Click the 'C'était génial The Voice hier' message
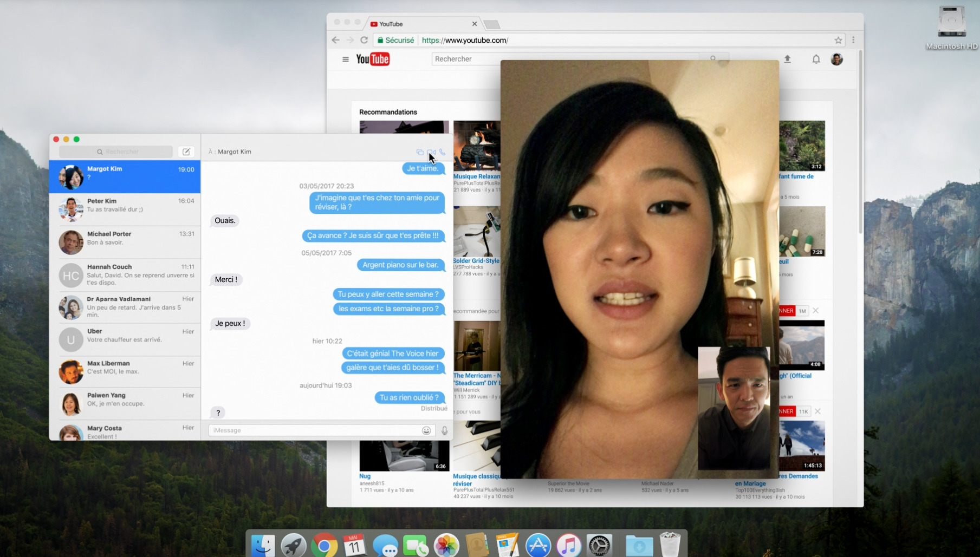The height and width of the screenshot is (557, 980). [393, 353]
